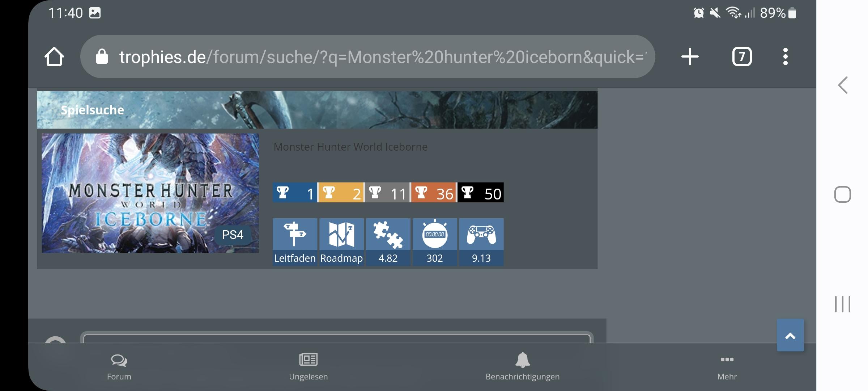868x391 pixels.
Task: Click the gold trophy count badge
Action: click(x=341, y=193)
